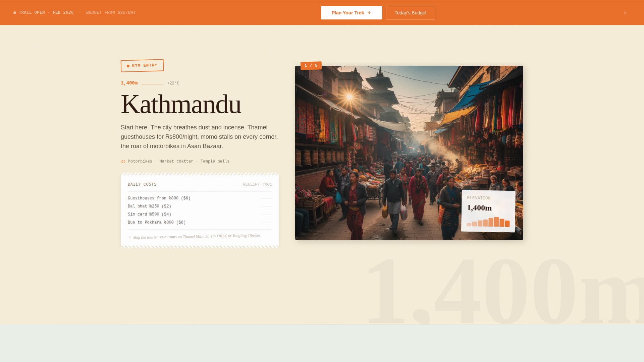Open the 1 / 5 photo counter
Image resolution: width=644 pixels, height=362 pixels.
310,65
